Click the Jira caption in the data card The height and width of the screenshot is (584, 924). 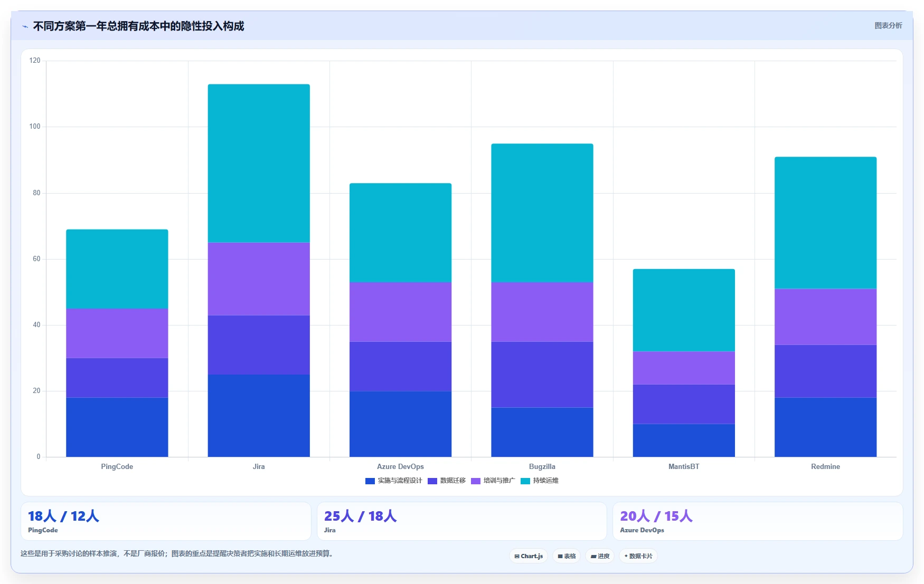(330, 530)
